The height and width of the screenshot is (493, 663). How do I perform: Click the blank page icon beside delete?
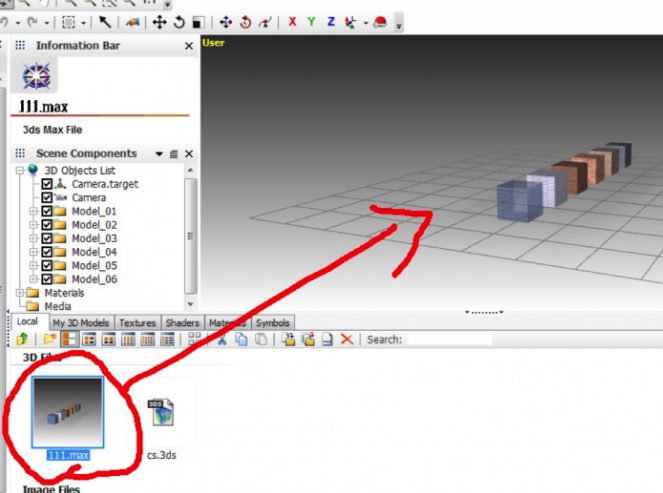click(327, 339)
